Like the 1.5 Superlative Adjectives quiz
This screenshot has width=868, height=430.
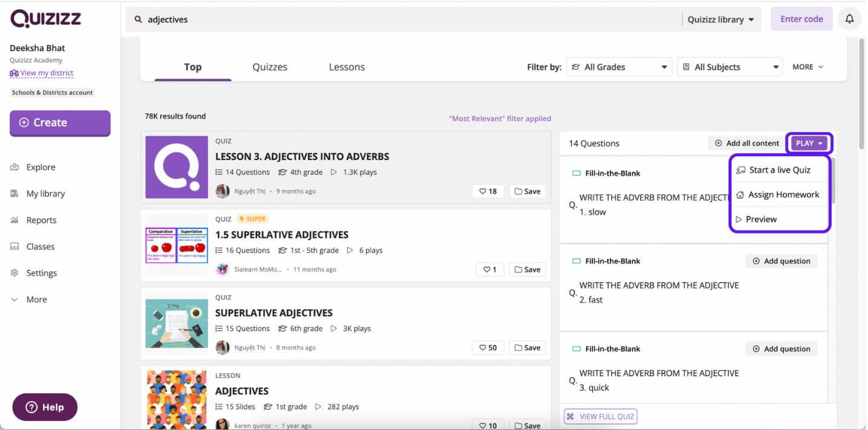[489, 269]
